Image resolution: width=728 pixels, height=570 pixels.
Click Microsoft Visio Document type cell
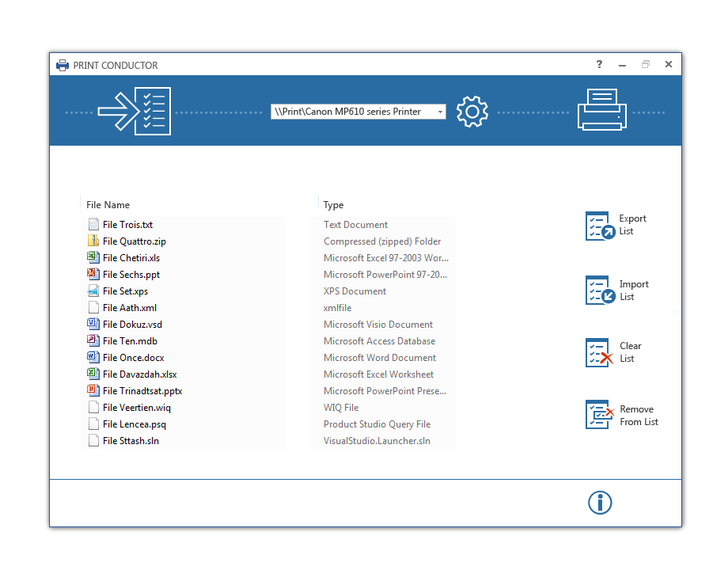pyautogui.click(x=378, y=325)
